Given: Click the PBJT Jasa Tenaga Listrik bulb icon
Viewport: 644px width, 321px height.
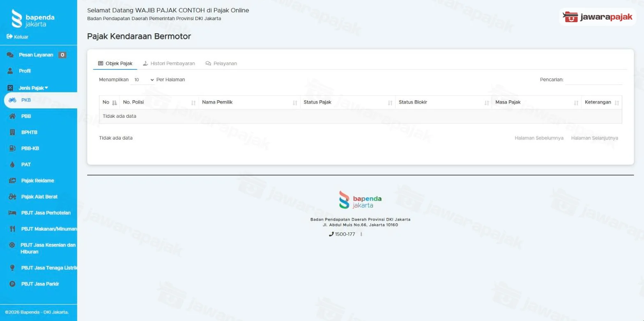Looking at the screenshot, I should point(12,268).
